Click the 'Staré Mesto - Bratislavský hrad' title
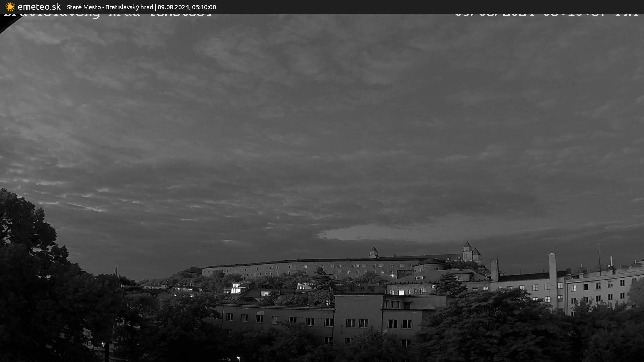Screen dimensions: 644x362 [x=110, y=7]
